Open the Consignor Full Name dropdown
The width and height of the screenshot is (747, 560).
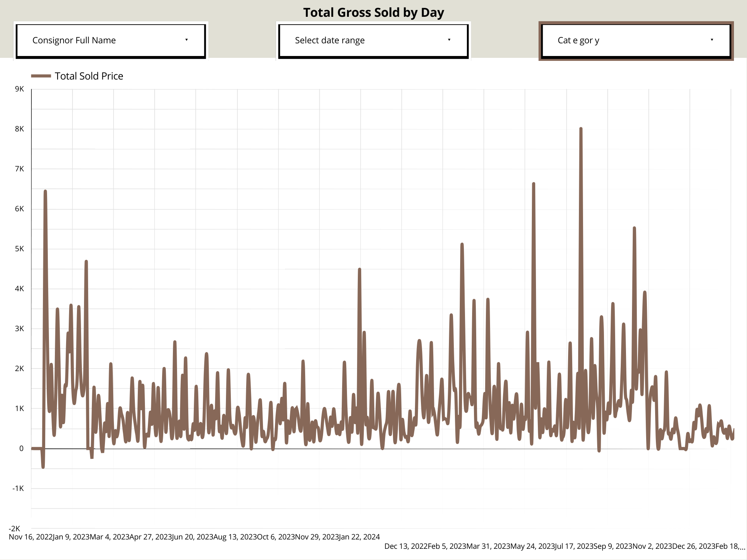click(x=111, y=40)
